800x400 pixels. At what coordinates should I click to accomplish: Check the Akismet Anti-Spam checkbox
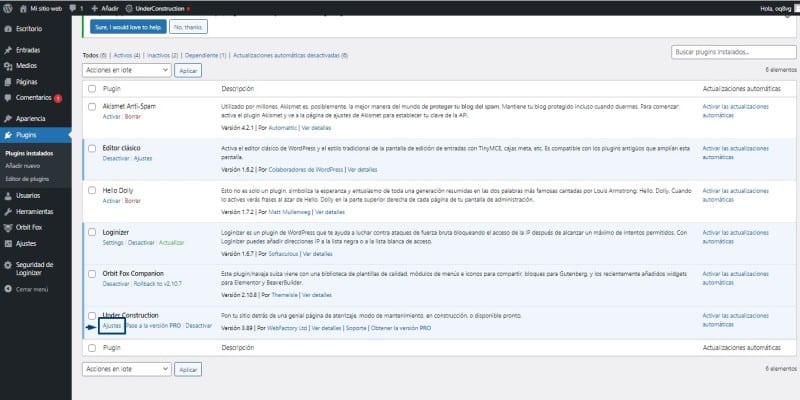92,107
